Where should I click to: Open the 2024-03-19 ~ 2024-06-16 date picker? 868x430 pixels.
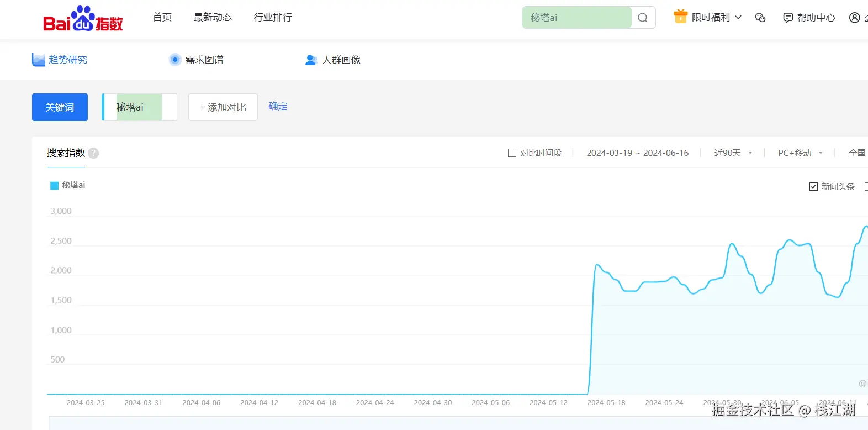coord(638,153)
